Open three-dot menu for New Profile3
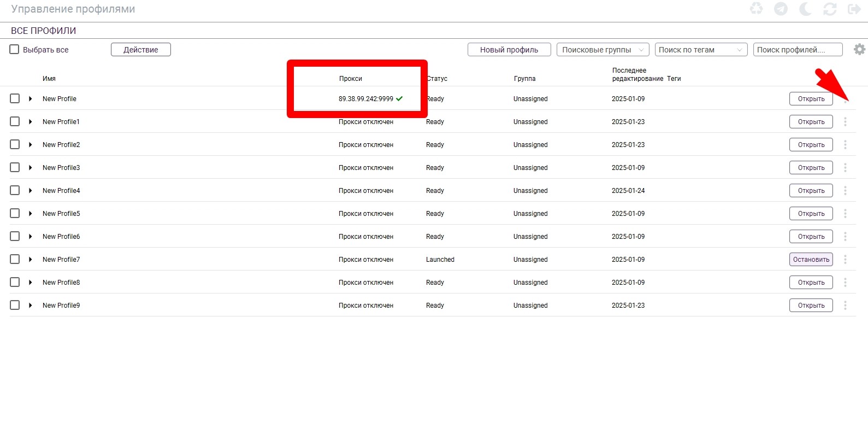This screenshot has width=868, height=446. coord(845,168)
